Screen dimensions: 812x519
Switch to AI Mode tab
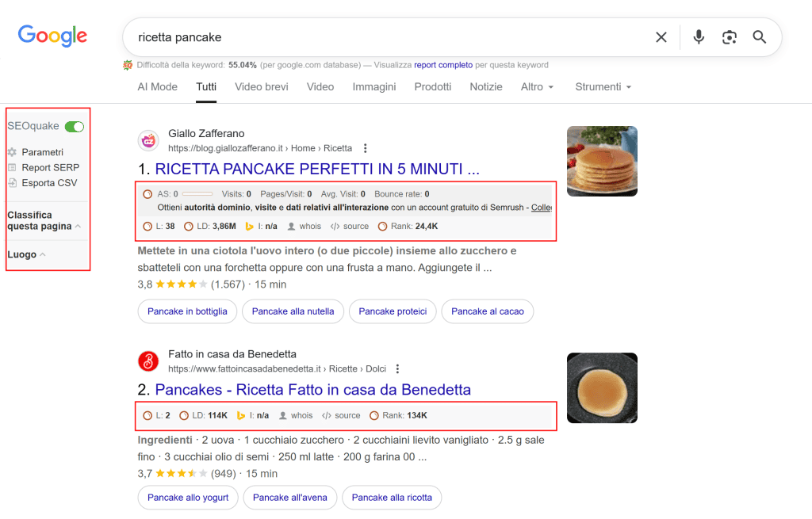point(158,87)
